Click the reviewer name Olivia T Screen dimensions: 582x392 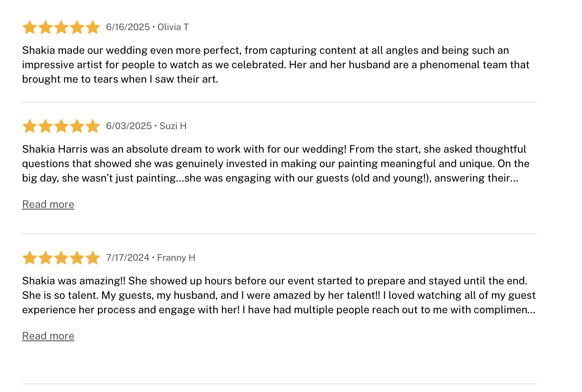[x=173, y=27]
